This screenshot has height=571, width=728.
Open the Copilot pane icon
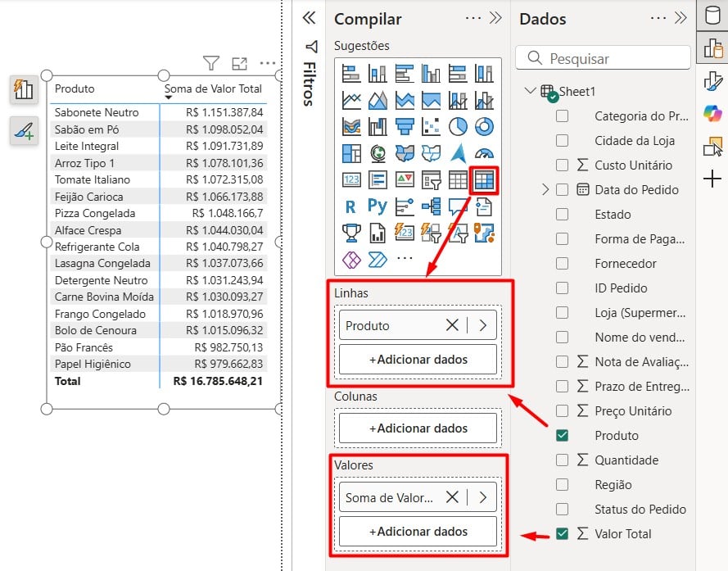(x=712, y=113)
